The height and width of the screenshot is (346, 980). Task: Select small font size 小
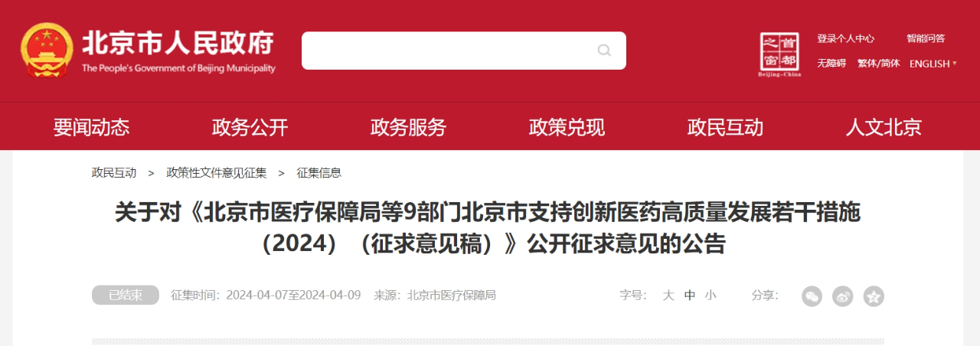click(710, 295)
